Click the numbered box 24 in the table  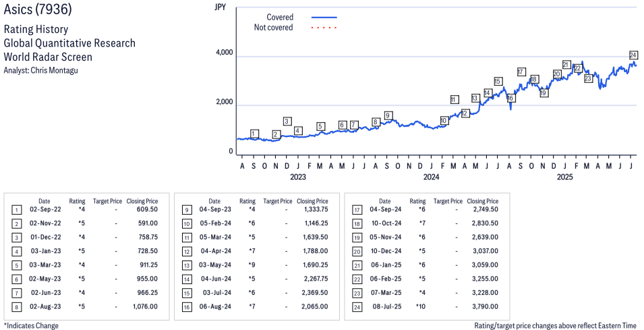(357, 307)
